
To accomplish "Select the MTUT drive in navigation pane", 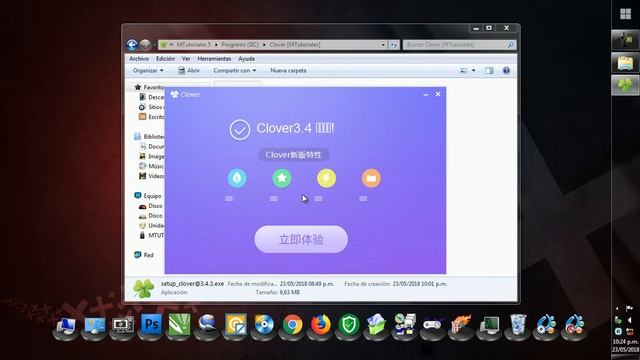I will tap(152, 236).
